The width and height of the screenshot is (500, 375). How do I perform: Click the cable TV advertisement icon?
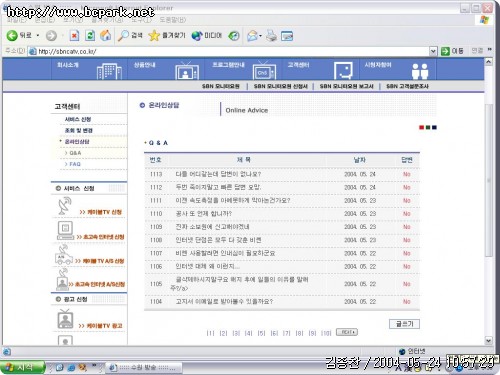click(65, 319)
